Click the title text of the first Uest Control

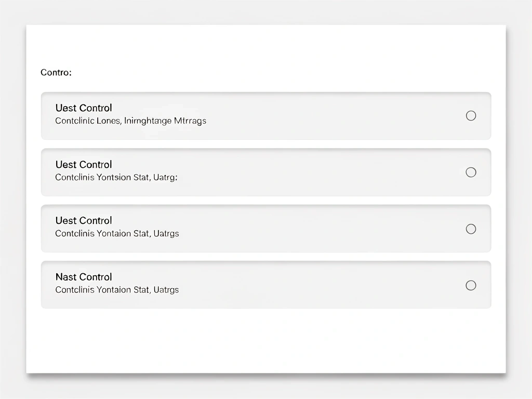tap(83, 108)
